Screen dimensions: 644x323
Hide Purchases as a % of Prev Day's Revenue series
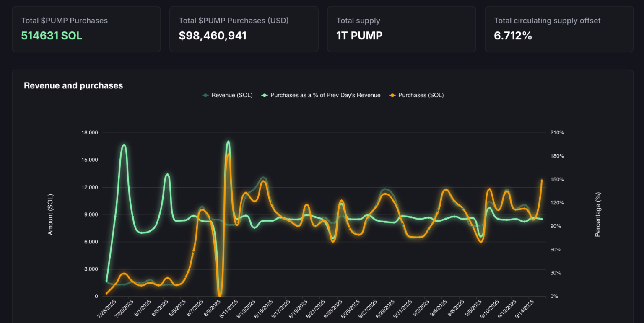point(325,95)
